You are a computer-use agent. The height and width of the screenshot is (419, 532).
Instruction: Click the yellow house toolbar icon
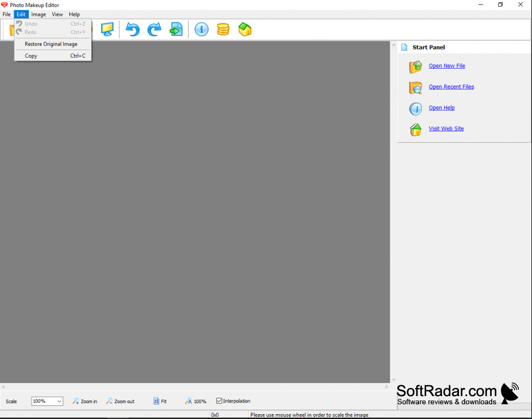[245, 29]
